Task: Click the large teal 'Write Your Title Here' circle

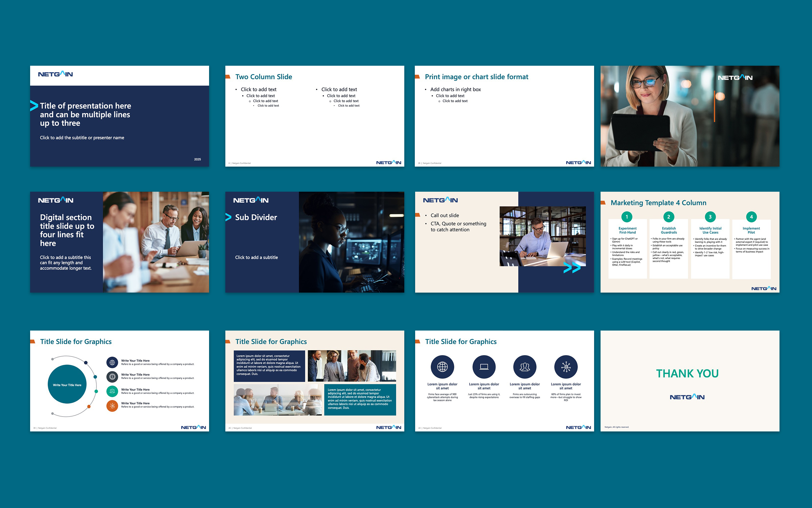Action: (67, 384)
